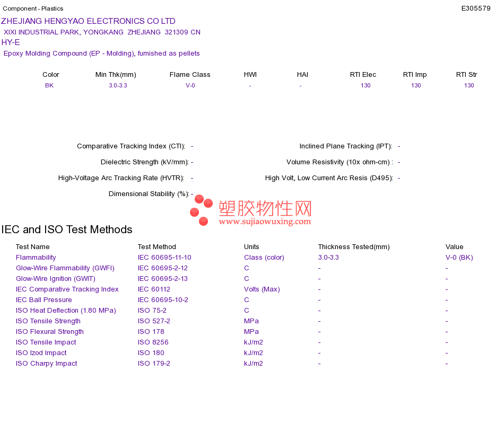
Task: Click the 'Dielectric Strength (kV/mm)' label
Action: [x=145, y=162]
